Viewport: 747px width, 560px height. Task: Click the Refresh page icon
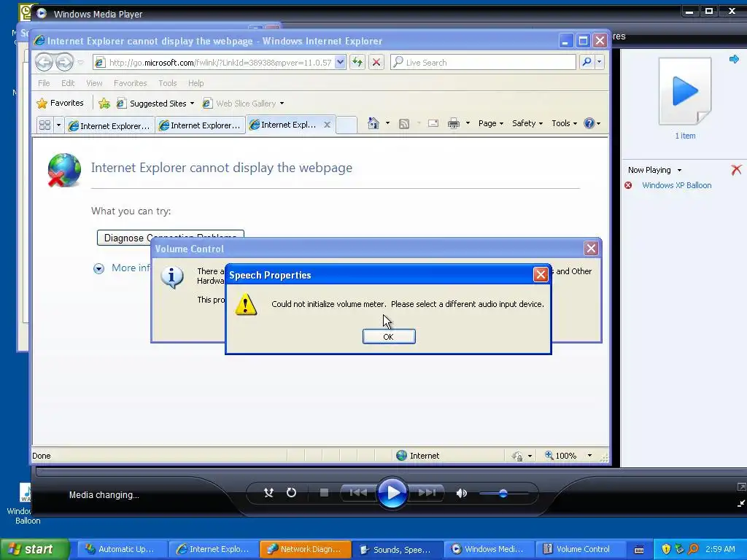tap(357, 62)
